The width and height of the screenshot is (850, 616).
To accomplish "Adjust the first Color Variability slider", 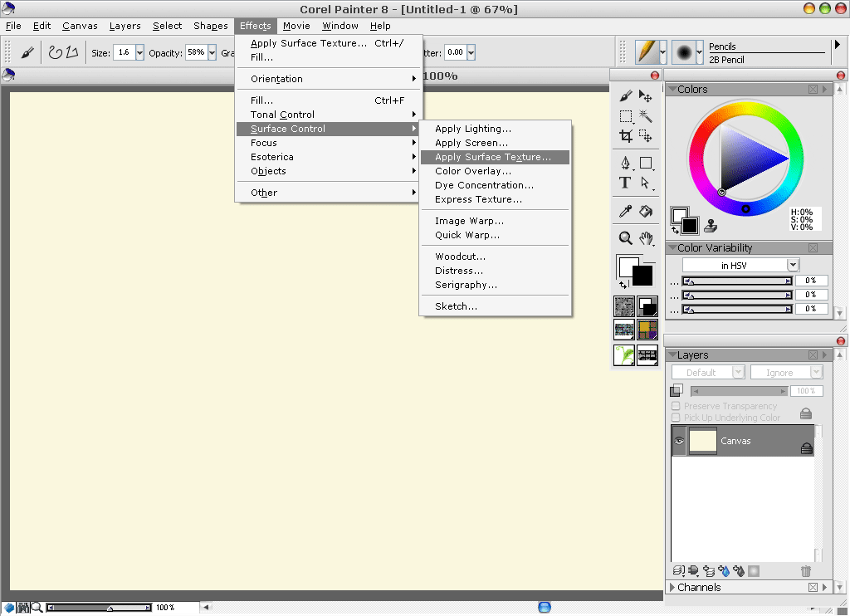I will 737,281.
